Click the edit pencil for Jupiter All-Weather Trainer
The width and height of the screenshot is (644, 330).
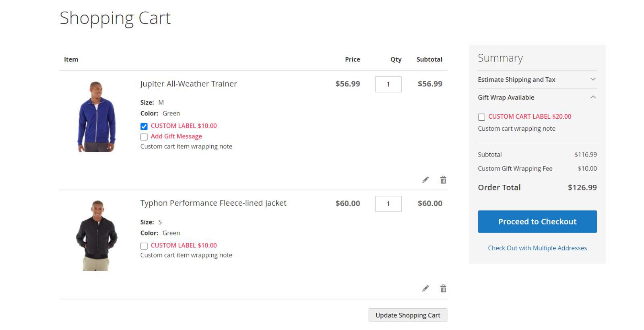click(425, 180)
